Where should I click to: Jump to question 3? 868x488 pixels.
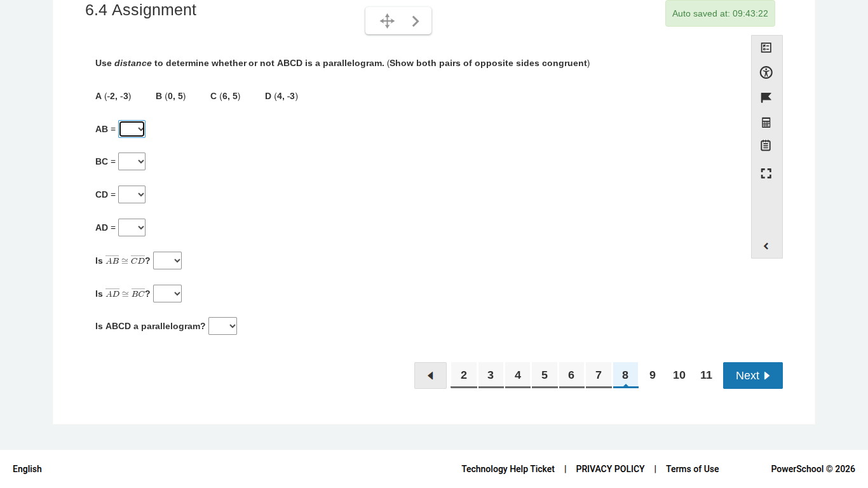(491, 375)
